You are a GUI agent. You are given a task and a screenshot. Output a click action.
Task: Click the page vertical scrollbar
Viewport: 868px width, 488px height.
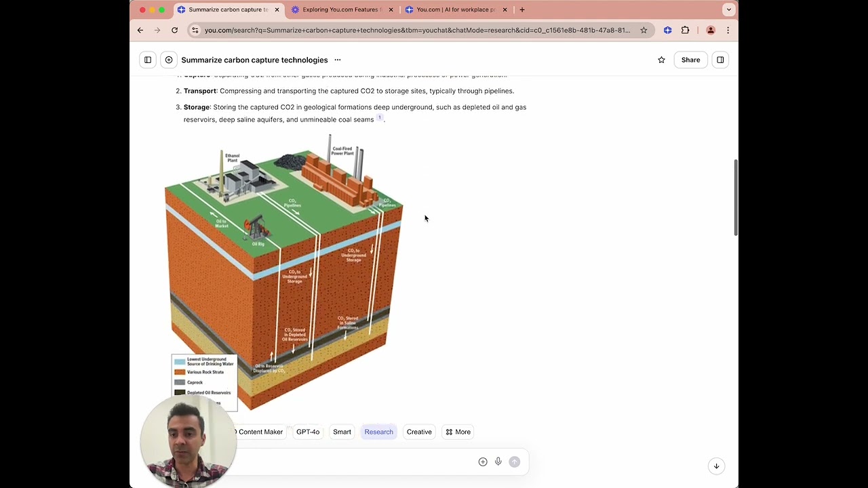tap(736, 198)
